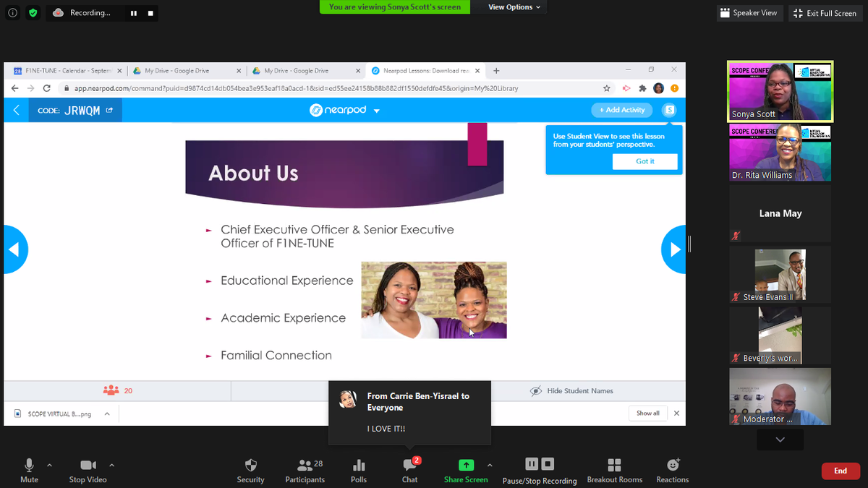
Task: Close the browser downloads bar
Action: pos(676,414)
